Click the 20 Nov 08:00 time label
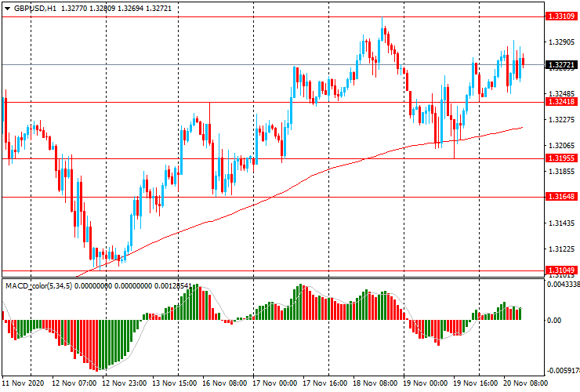The width and height of the screenshot is (580, 392). 526,383
